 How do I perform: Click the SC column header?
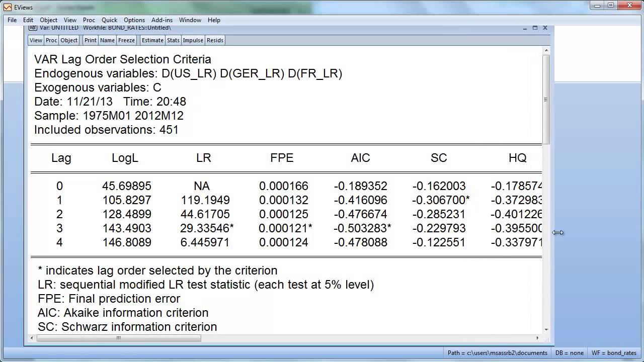click(439, 158)
